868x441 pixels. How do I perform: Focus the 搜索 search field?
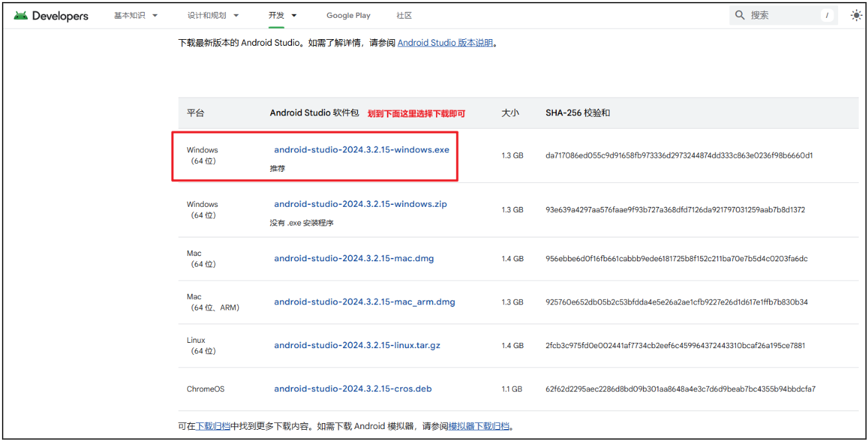coord(783,15)
